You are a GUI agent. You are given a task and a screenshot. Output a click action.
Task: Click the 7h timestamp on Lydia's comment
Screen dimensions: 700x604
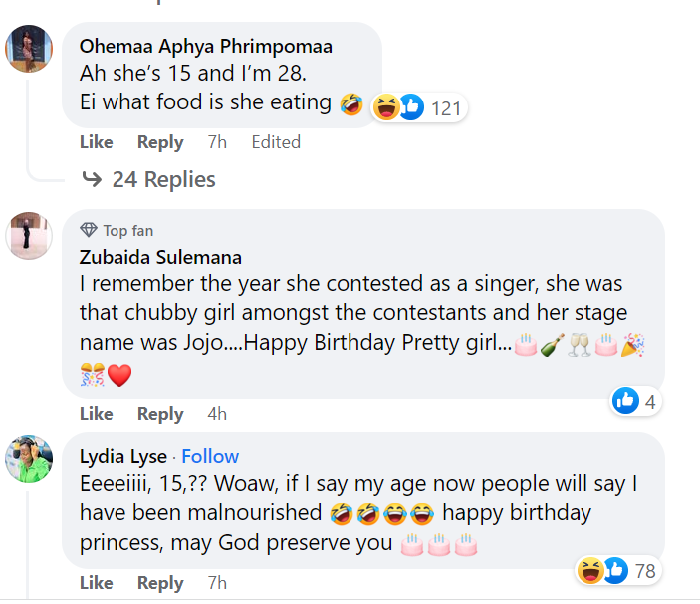(x=216, y=583)
